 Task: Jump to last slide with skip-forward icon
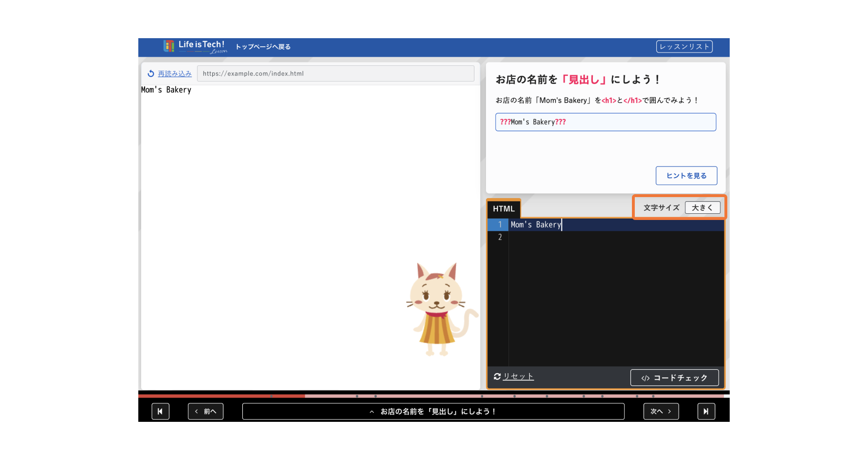pos(706,411)
